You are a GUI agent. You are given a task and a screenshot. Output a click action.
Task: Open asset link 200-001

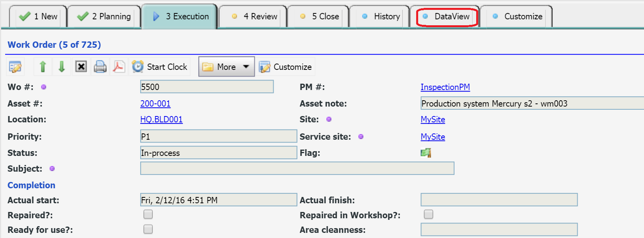tap(155, 104)
